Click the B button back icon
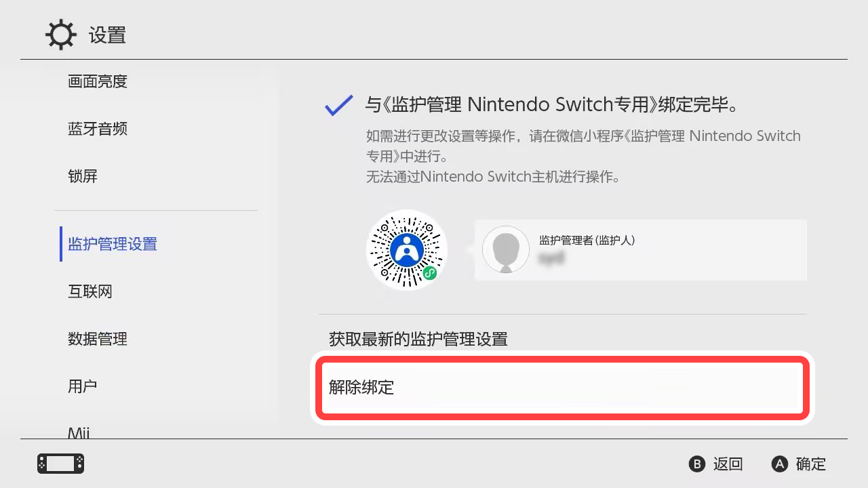Screen dimensions: 868x488 (697, 464)
